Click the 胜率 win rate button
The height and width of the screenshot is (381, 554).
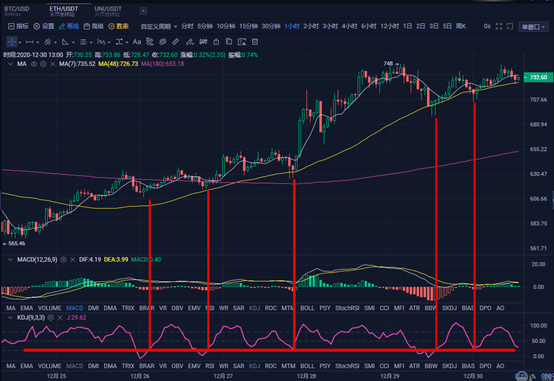(118, 26)
